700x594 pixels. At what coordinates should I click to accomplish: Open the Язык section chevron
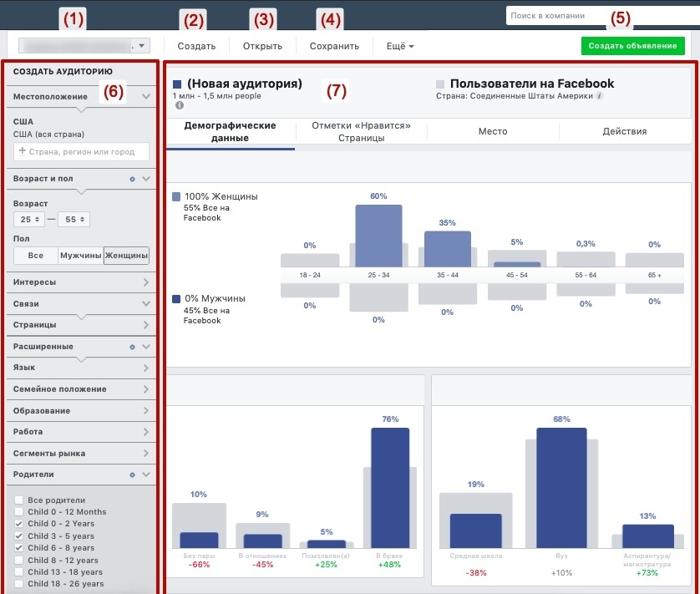(146, 368)
